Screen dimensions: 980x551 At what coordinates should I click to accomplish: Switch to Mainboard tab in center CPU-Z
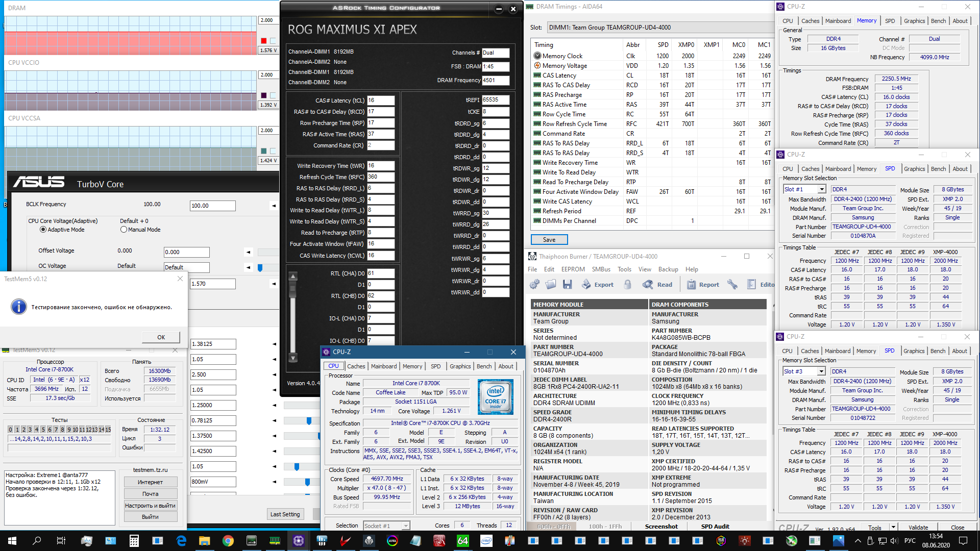click(383, 366)
